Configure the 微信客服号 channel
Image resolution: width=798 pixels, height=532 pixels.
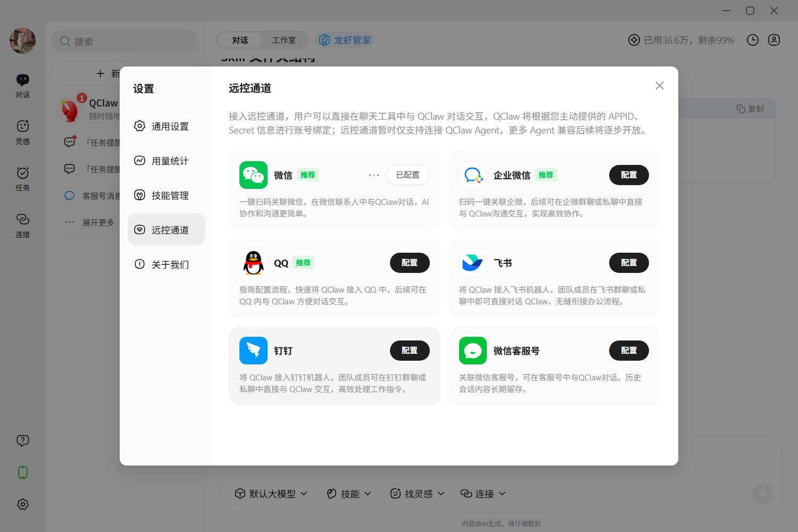(629, 351)
